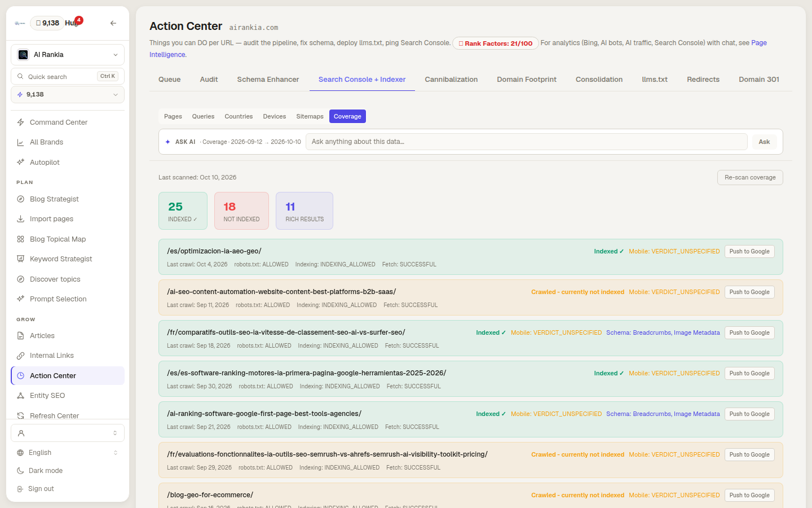Click Re-scan coverage button
This screenshot has width=812, height=508.
pos(750,177)
